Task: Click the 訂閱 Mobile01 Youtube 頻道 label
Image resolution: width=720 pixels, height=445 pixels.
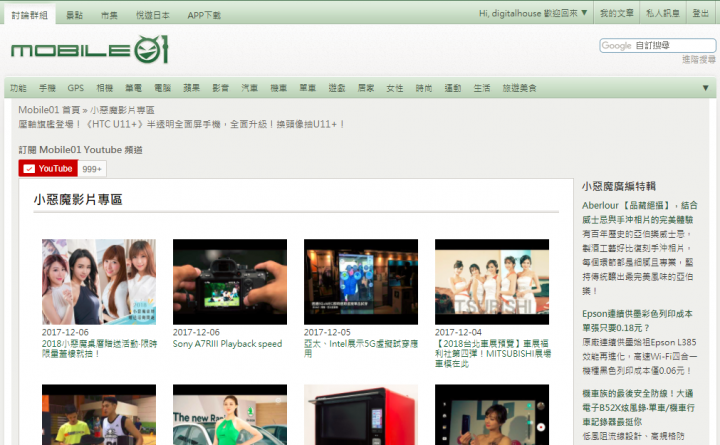Action: [80, 150]
